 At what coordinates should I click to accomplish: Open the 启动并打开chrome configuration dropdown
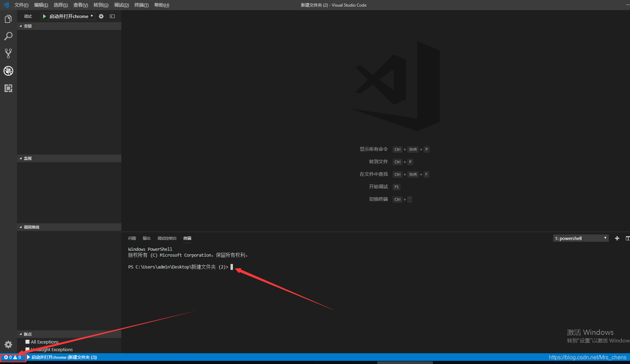click(91, 16)
